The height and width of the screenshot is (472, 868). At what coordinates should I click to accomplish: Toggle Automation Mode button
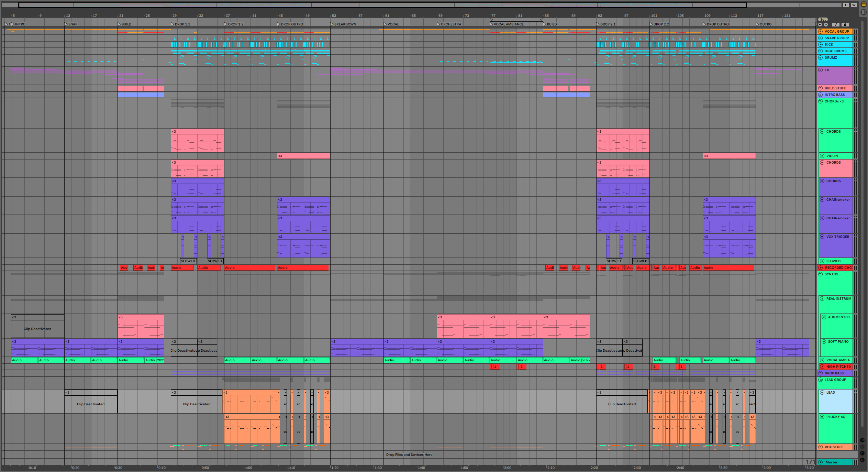[836, 25]
